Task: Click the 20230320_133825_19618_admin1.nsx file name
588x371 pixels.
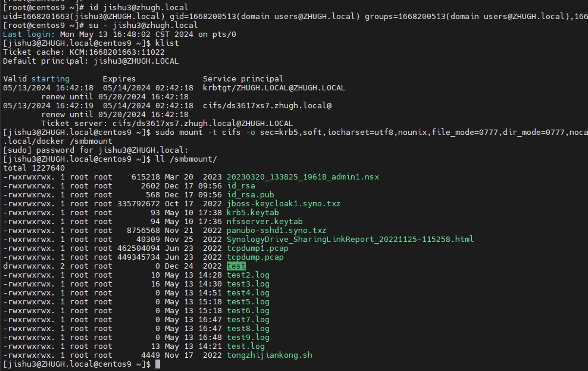Action: (303, 177)
